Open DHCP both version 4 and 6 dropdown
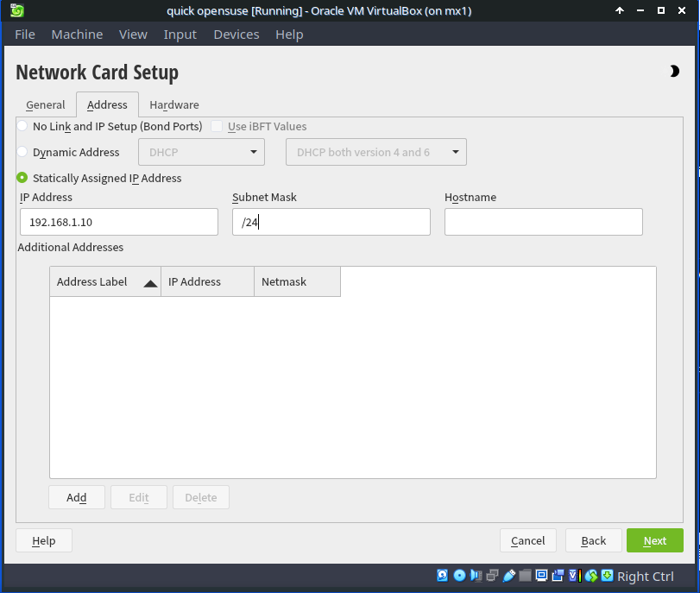The width and height of the screenshot is (700, 593). (376, 152)
